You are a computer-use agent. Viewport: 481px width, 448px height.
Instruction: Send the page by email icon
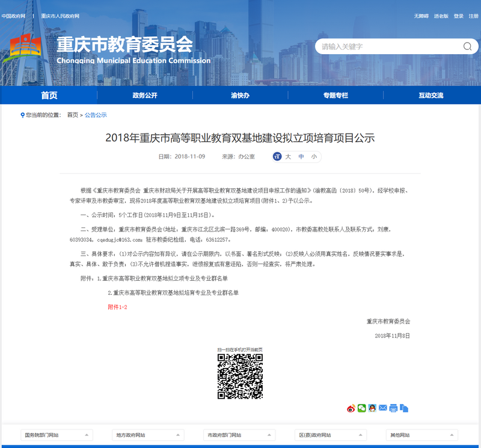tap(384, 409)
